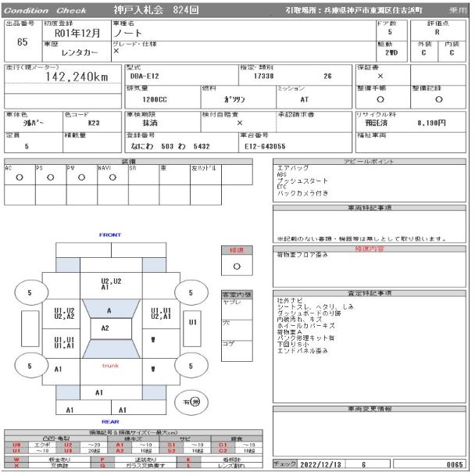Click the circle under 修復 repair history
The height and width of the screenshot is (476, 475).
237,266
